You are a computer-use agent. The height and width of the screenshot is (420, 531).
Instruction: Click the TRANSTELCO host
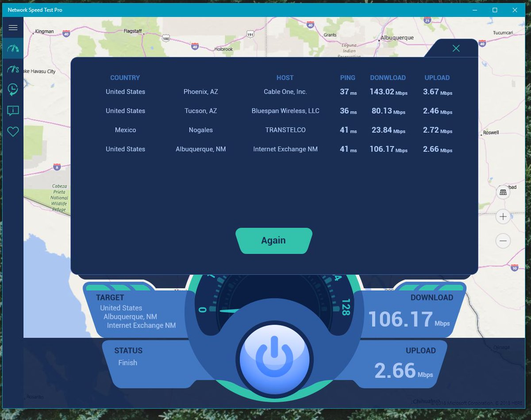285,130
